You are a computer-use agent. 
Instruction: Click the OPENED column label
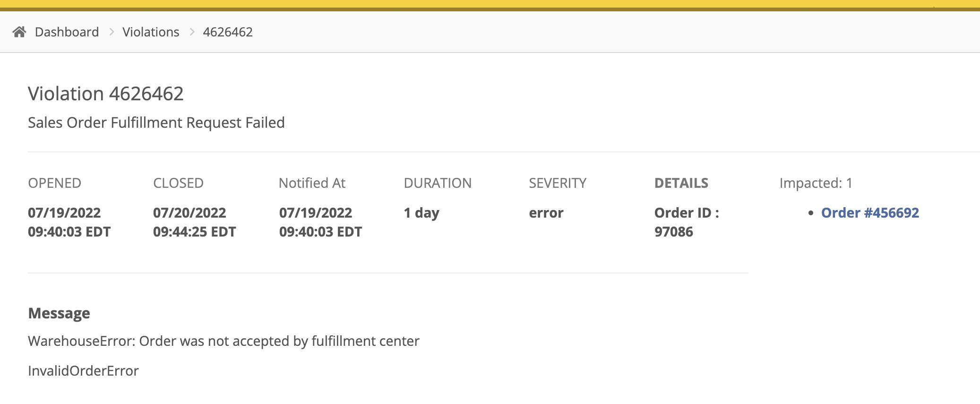click(54, 183)
